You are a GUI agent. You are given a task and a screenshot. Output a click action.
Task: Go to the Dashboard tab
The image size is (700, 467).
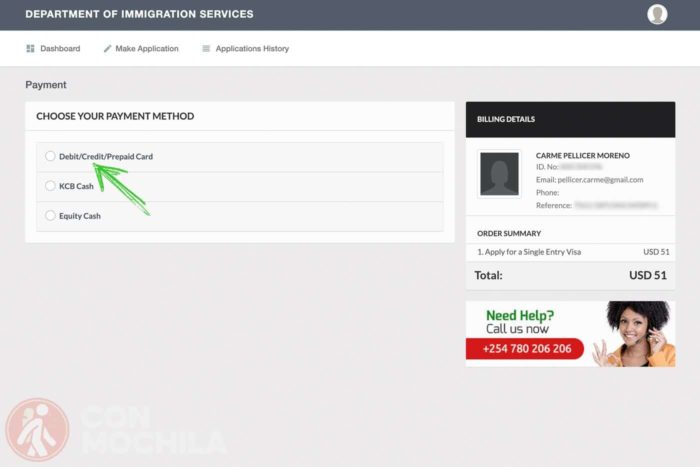pyautogui.click(x=53, y=48)
